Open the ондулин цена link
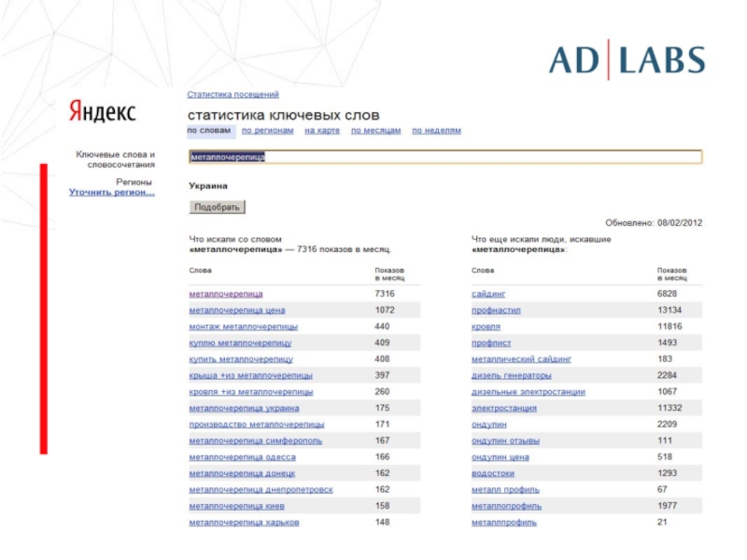The height and width of the screenshot is (560, 747). coord(500,457)
